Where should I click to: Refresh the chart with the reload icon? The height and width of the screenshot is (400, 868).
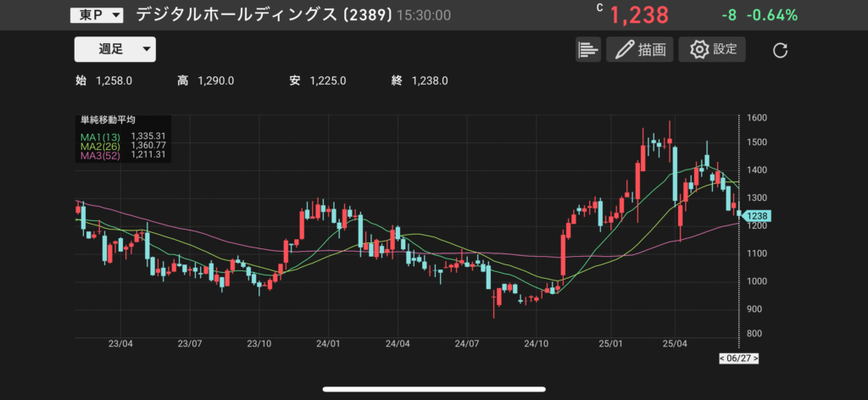tap(780, 51)
